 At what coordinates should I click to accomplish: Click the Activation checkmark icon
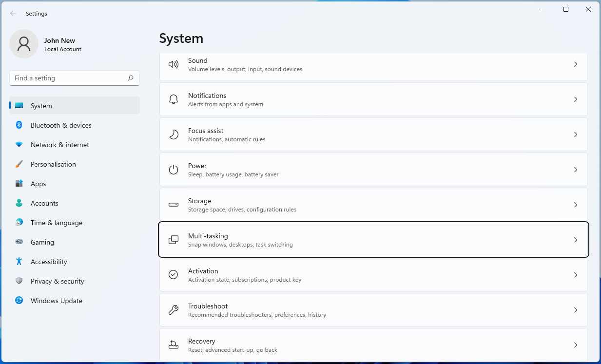(174, 275)
